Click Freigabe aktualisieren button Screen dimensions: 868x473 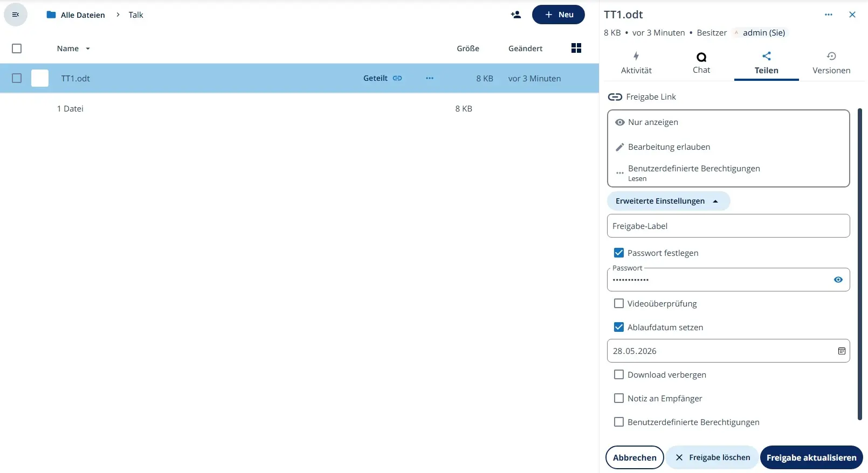(811, 457)
